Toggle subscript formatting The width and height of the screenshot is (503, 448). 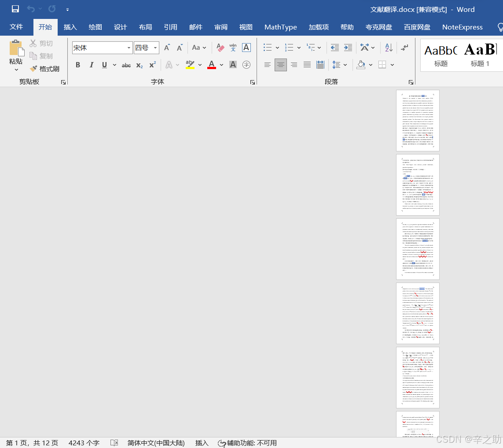coord(139,66)
